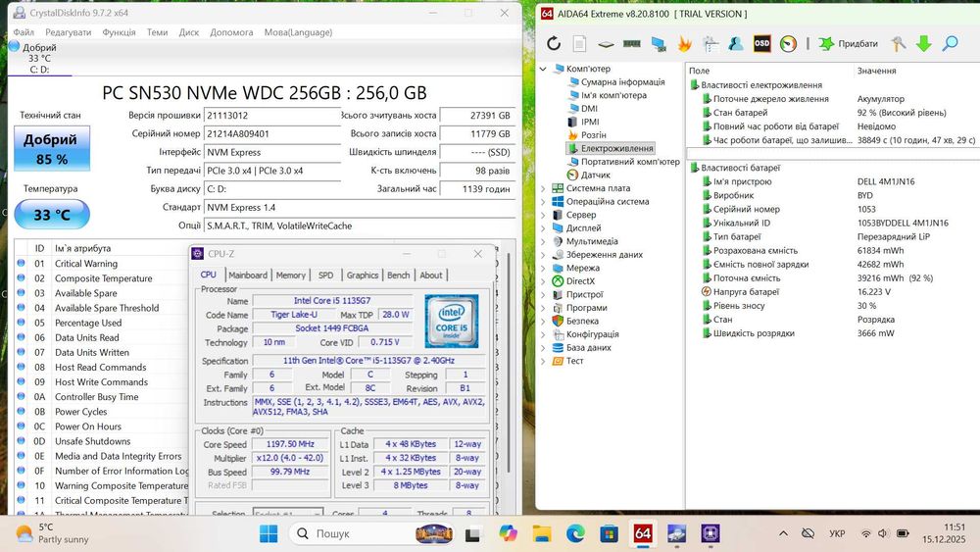Open the weather widget showing 5°C
980x552 pixels.
click(51, 533)
